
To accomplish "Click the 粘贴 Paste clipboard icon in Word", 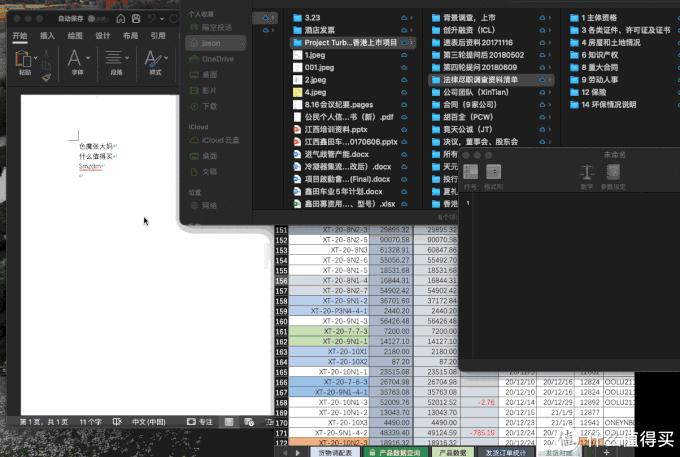I will [x=23, y=59].
